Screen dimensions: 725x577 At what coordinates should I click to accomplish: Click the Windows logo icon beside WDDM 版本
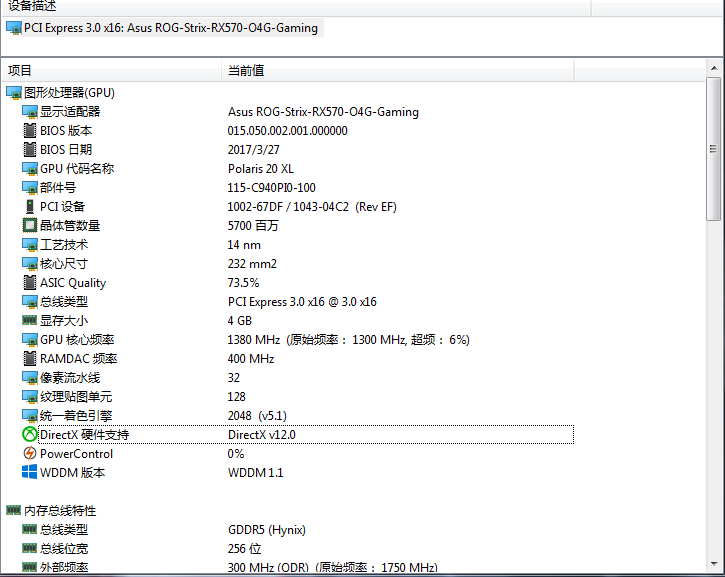point(30,472)
